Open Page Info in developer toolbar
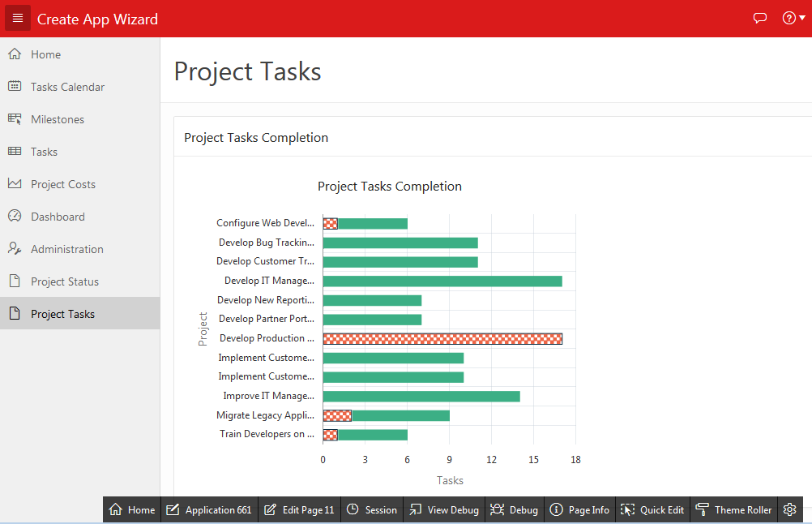This screenshot has width=812, height=524. pos(579,509)
